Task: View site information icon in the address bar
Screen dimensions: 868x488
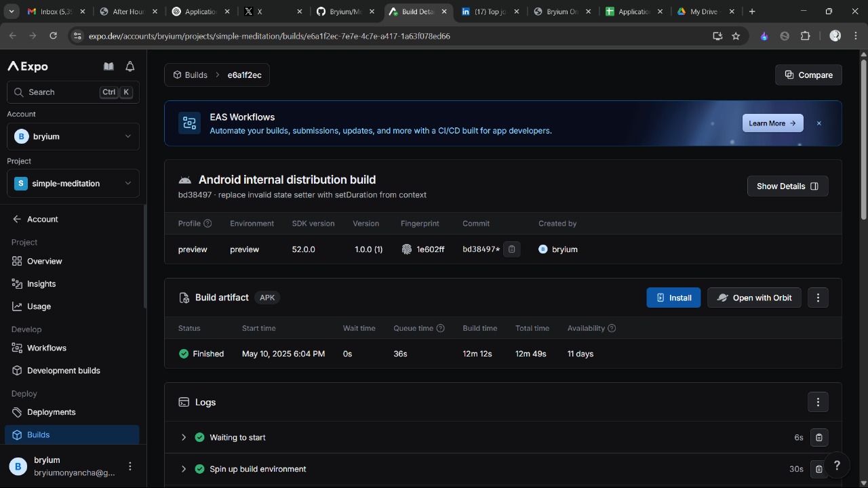Action: point(77,36)
